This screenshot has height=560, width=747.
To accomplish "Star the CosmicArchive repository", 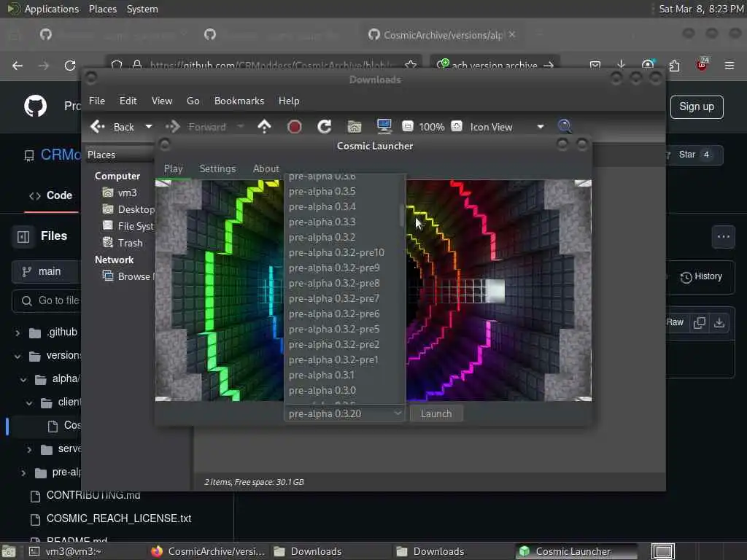I will (x=694, y=155).
